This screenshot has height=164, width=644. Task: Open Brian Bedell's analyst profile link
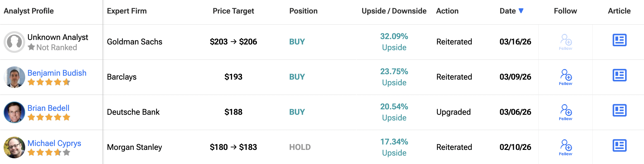coord(48,108)
